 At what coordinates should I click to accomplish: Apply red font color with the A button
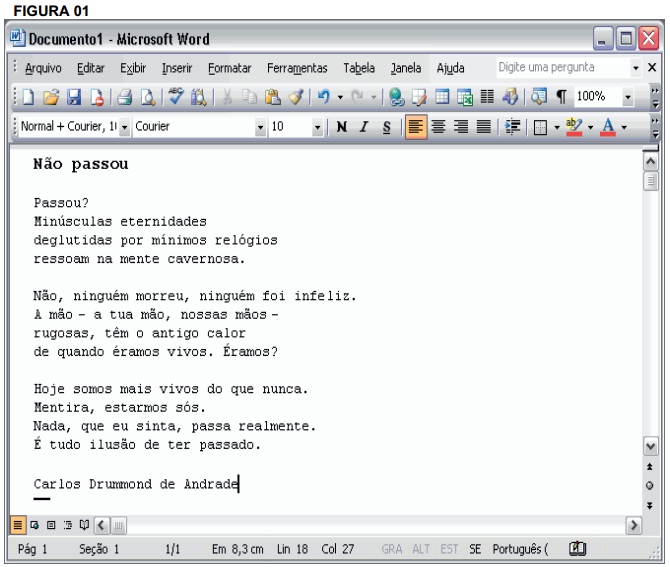point(608,127)
